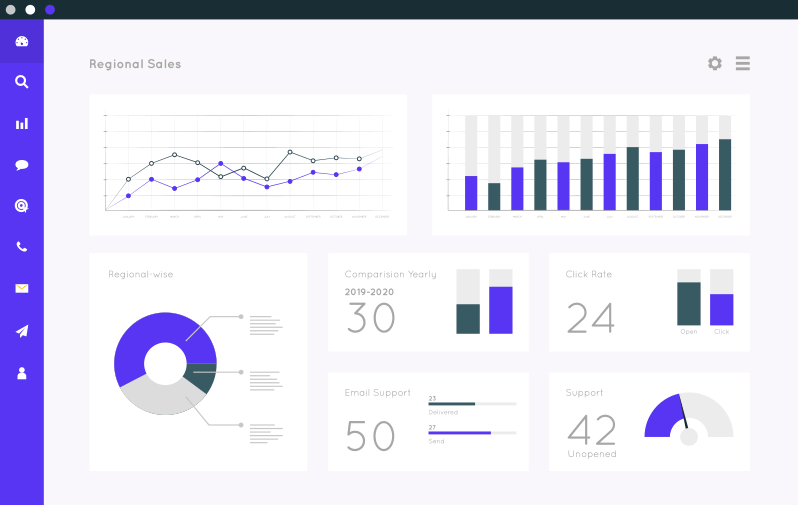
Task: Click the Regional Sales heading
Action: point(135,64)
